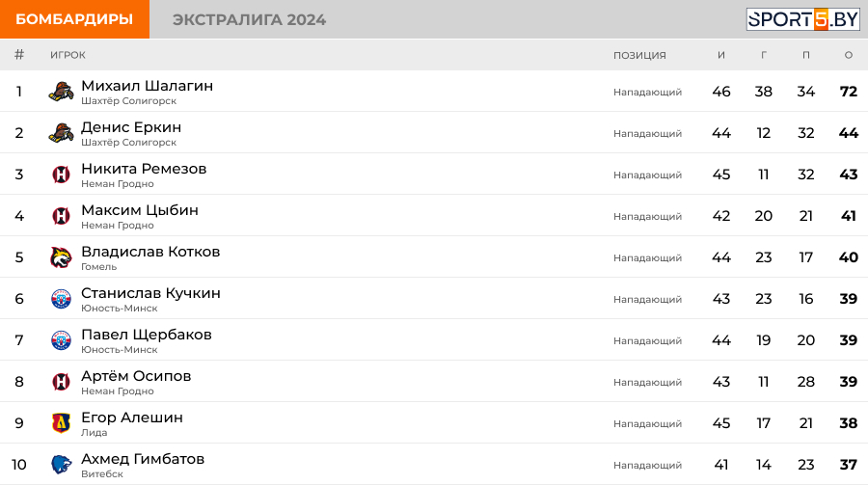The image size is (868, 485).
Task: Sort by the Г goals column header
Action: pos(764,55)
